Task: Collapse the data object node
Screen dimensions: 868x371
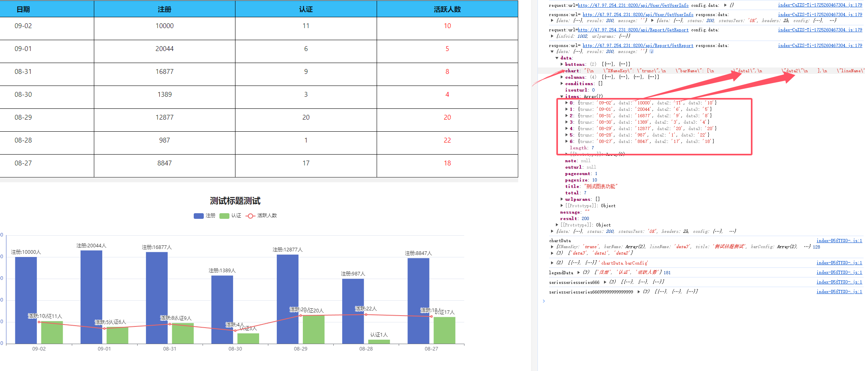Action: pos(557,58)
